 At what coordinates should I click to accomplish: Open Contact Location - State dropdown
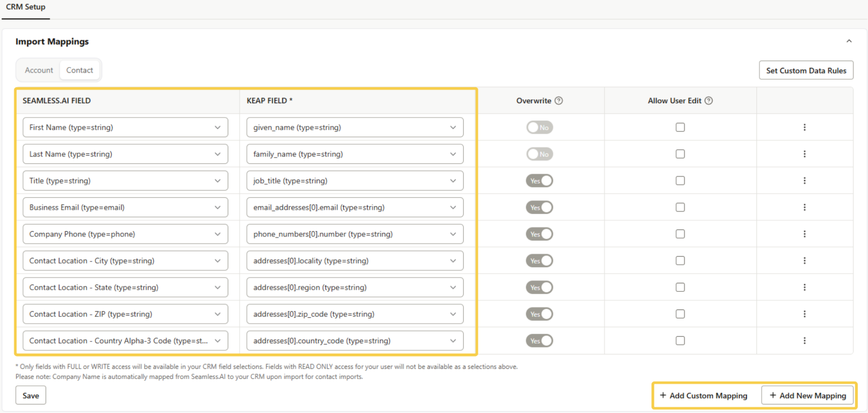(x=125, y=287)
